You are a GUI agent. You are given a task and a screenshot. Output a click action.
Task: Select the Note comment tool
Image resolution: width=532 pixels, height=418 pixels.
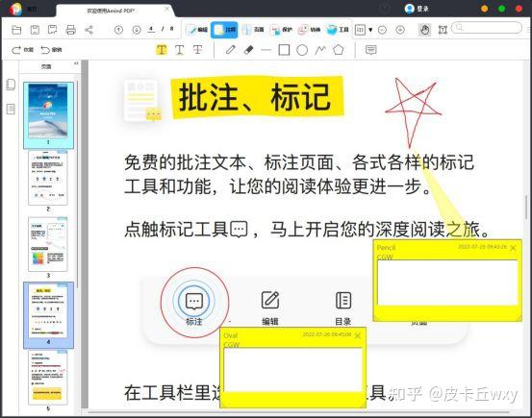click(x=370, y=50)
